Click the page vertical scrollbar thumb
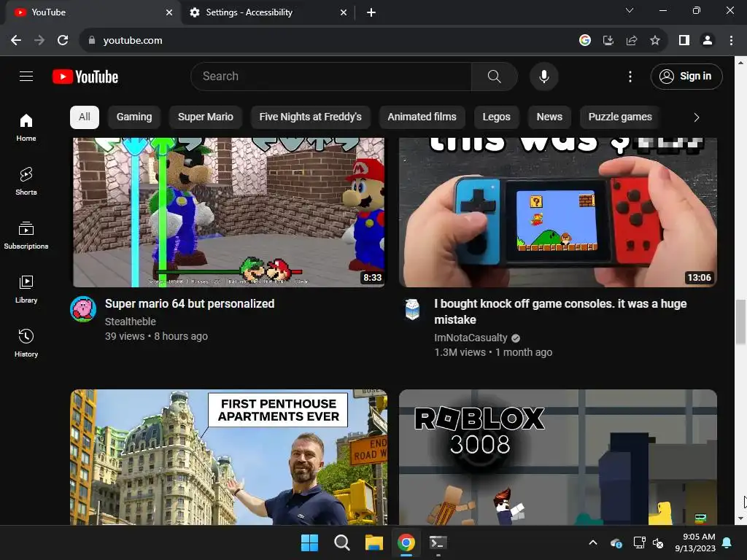 pyautogui.click(x=740, y=322)
